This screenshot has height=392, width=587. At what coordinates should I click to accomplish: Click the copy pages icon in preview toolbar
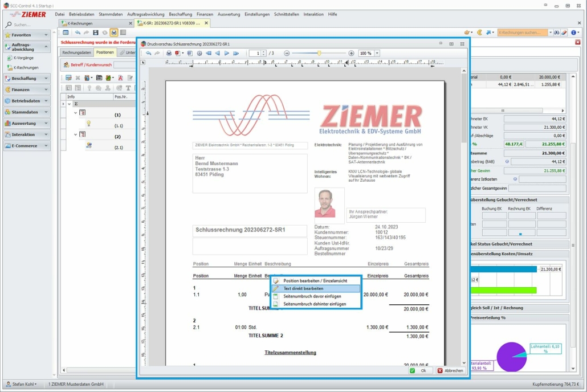[x=190, y=53]
